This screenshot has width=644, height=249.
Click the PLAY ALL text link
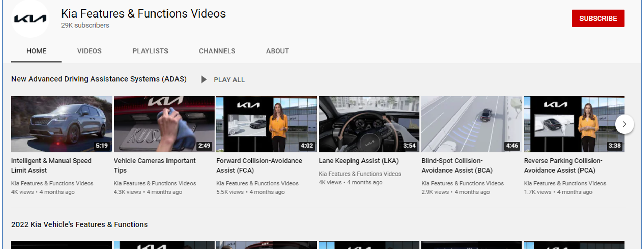pos(229,80)
